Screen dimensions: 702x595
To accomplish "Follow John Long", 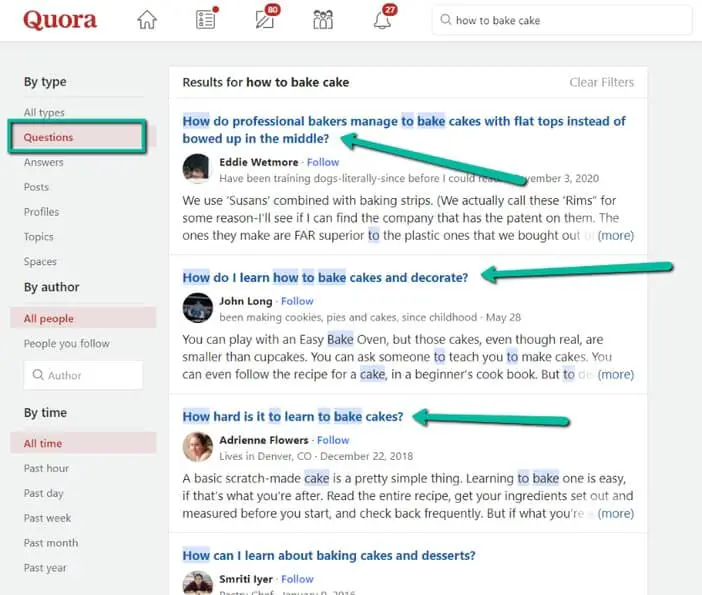I will tap(297, 301).
